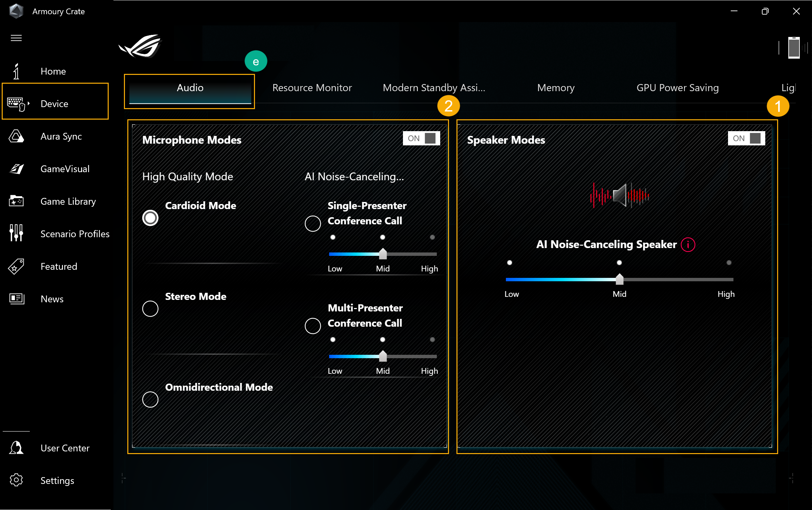Image resolution: width=812 pixels, height=510 pixels.
Task: Switch to Resource Monitor tab
Action: 312,87
